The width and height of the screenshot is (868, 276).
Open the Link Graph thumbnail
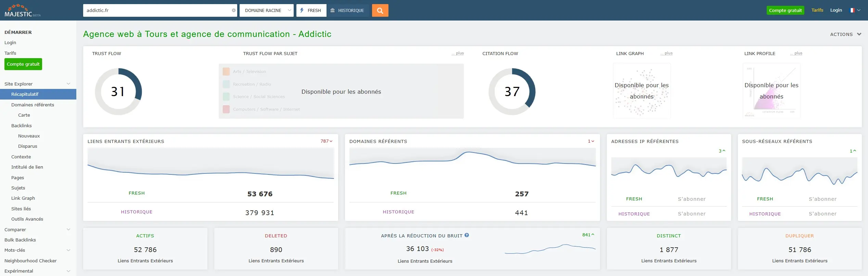click(641, 91)
